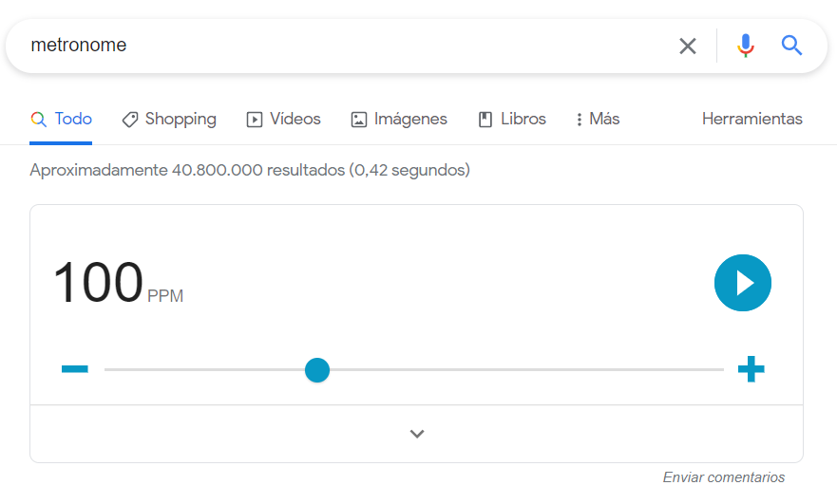Expand the metronome card with the chevron

coord(416,434)
